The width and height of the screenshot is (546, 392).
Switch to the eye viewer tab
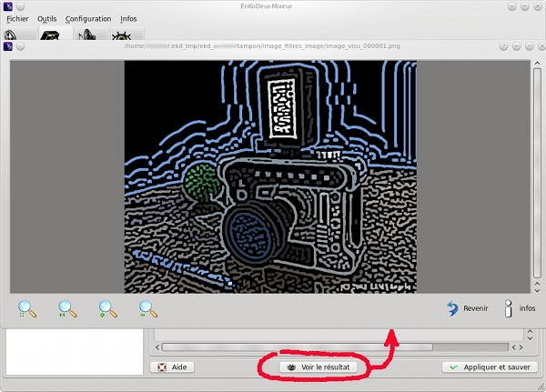tap(127, 34)
